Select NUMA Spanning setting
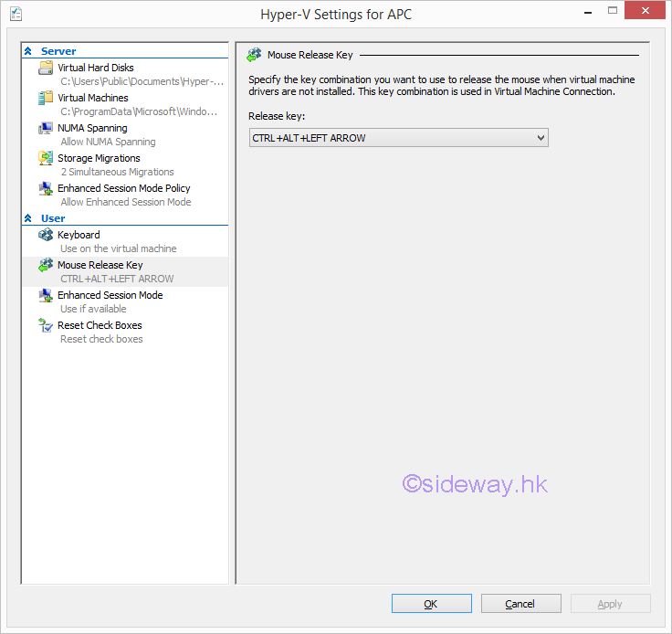This screenshot has height=634, width=672. pyautogui.click(x=92, y=128)
